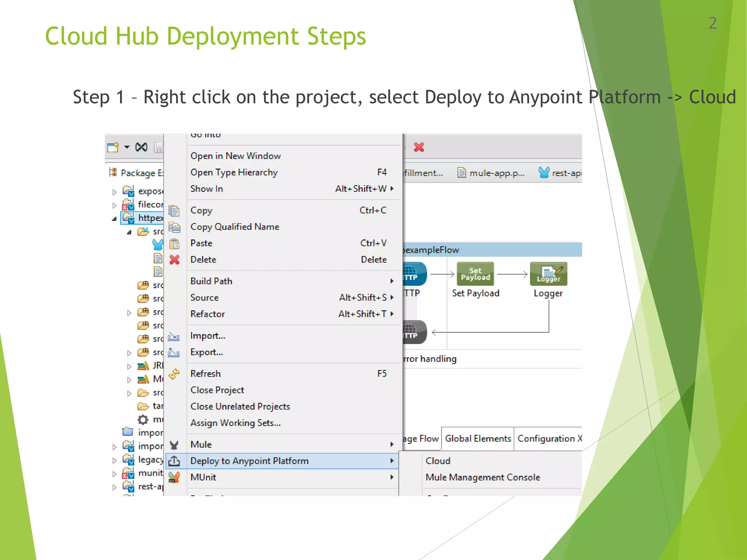
Task: Click the red Delete icon
Action: point(174,260)
